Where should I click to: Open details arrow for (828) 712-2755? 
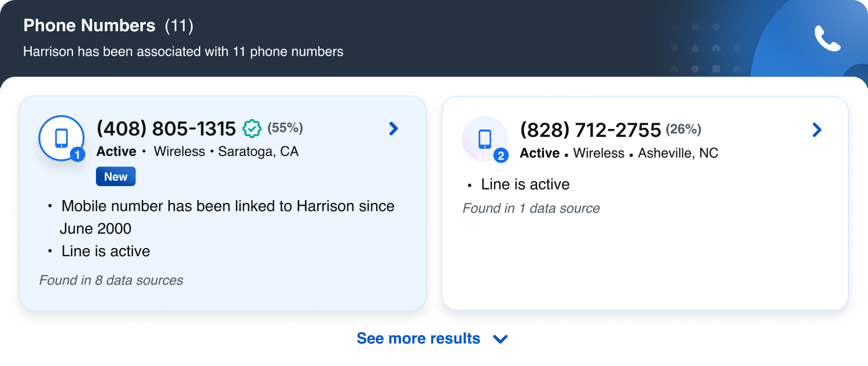click(x=816, y=130)
